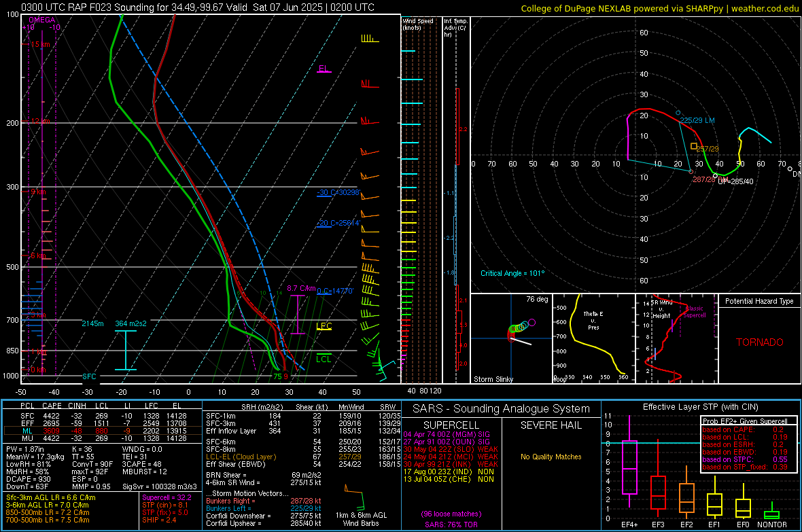Image resolution: width=802 pixels, height=532 pixels.
Task: Click the 27 Apr 91 00Z (DUN) analogue
Action: 447,442
